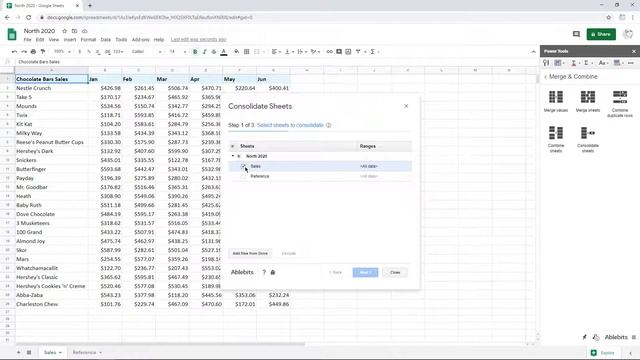Open the Combine sheets tool
This screenshot has height=360, width=640.
556,139
